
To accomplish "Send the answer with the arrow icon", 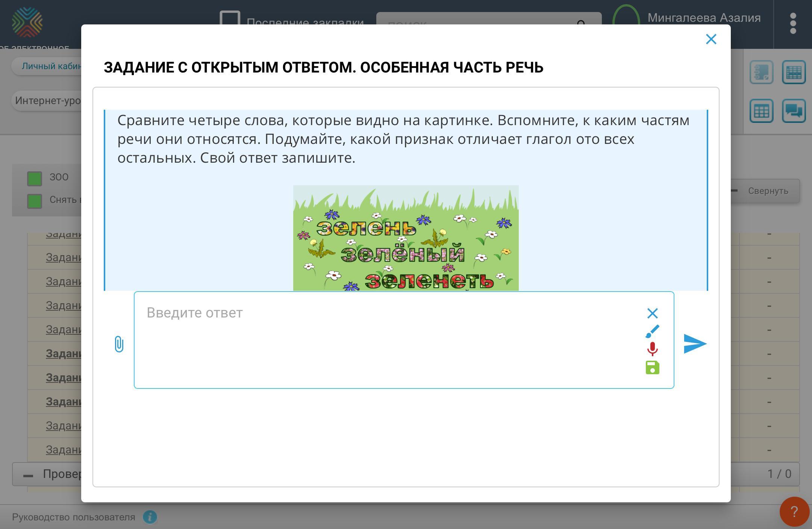I will (695, 344).
